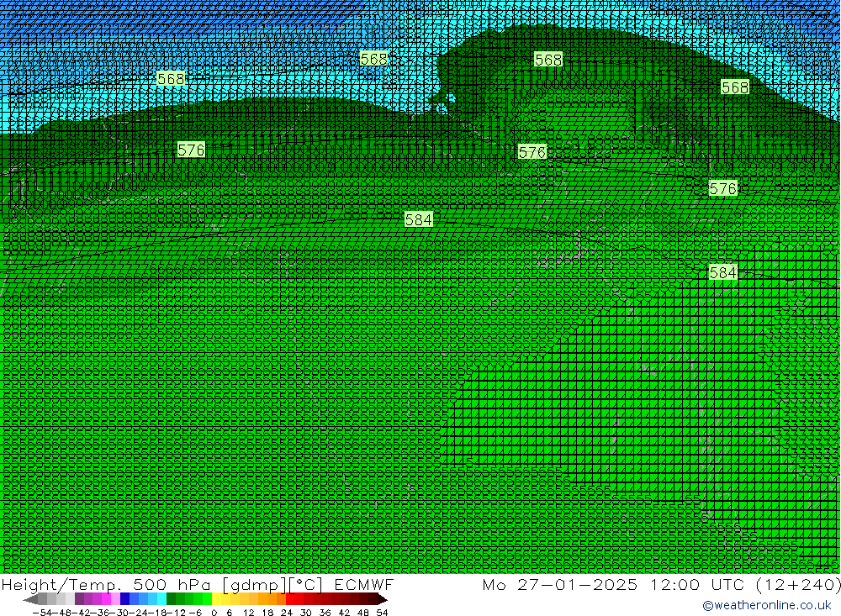Click the '-42' legend value
Viewport: 841px width, 616px height.
point(81,613)
